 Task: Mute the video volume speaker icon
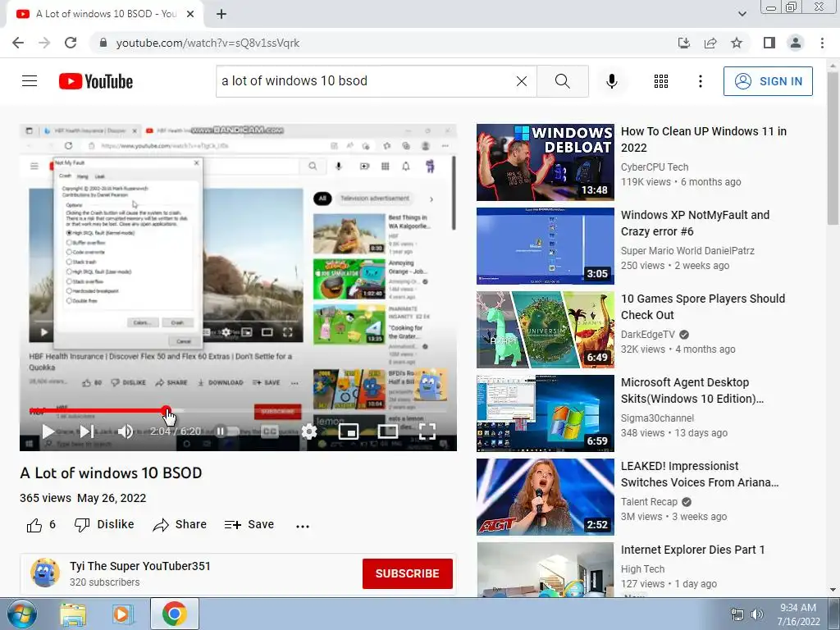coord(126,431)
